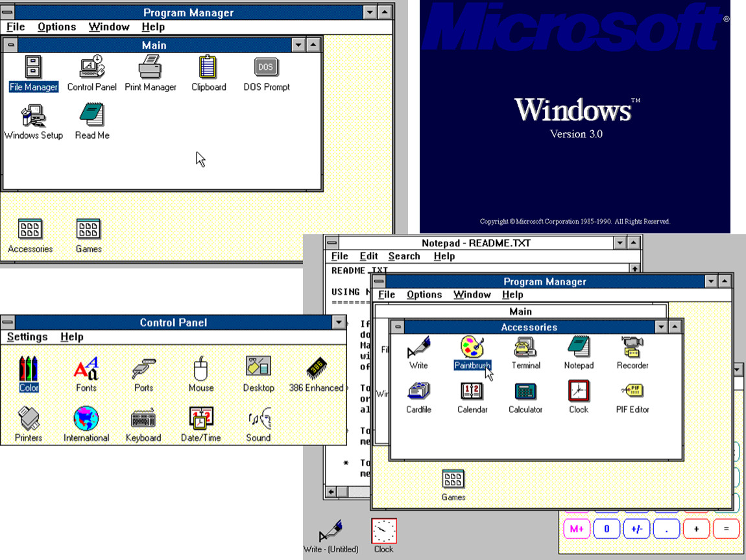Open Date/Time settings icon

pyautogui.click(x=201, y=424)
